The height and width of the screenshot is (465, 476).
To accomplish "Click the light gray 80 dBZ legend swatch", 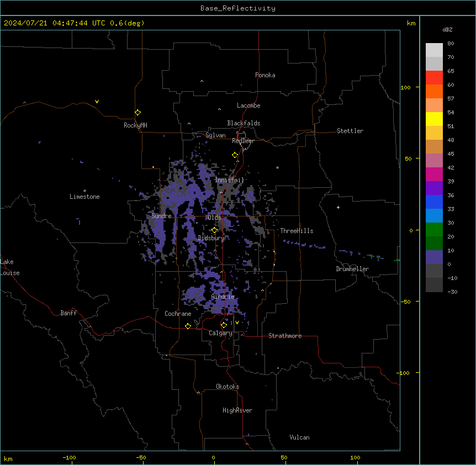I will pos(434,50).
